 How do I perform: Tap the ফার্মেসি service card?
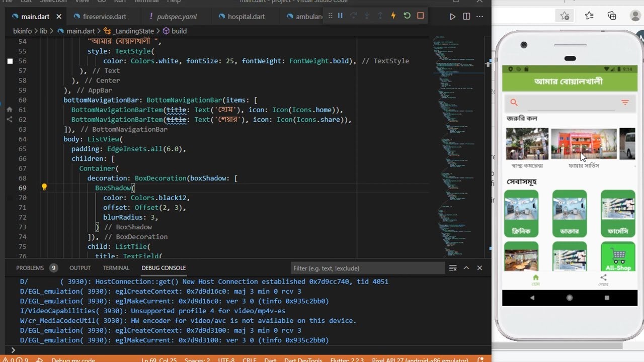click(618, 214)
